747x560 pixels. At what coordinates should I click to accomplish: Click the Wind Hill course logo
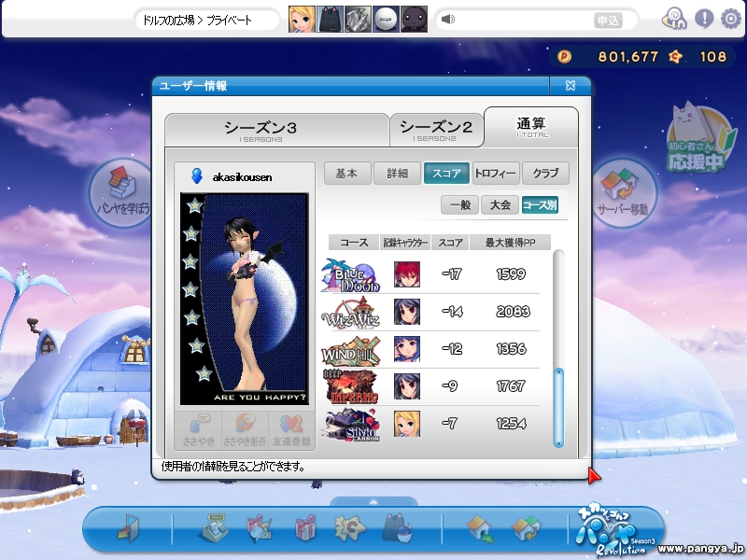tap(351, 351)
